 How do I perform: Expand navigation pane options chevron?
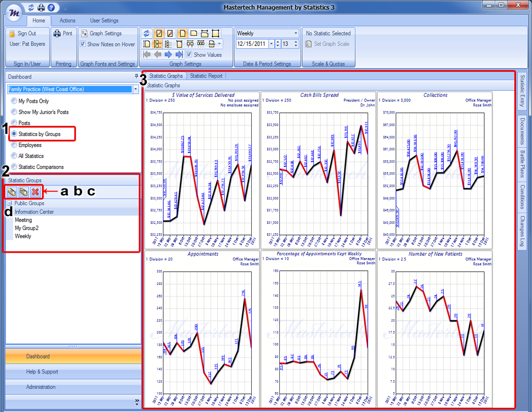pos(137,401)
